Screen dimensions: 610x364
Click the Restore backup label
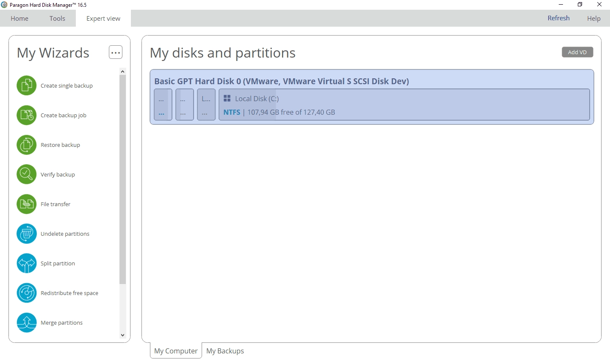[60, 145]
